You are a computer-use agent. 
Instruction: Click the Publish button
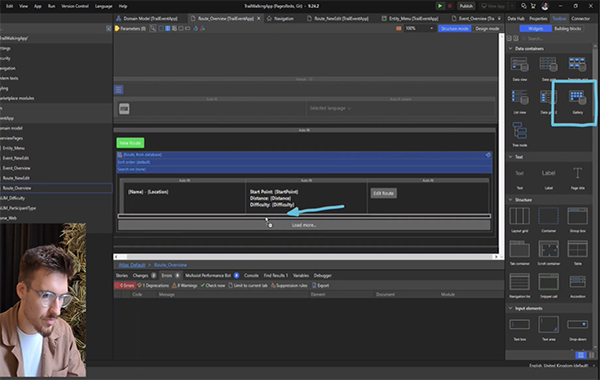(x=466, y=6)
